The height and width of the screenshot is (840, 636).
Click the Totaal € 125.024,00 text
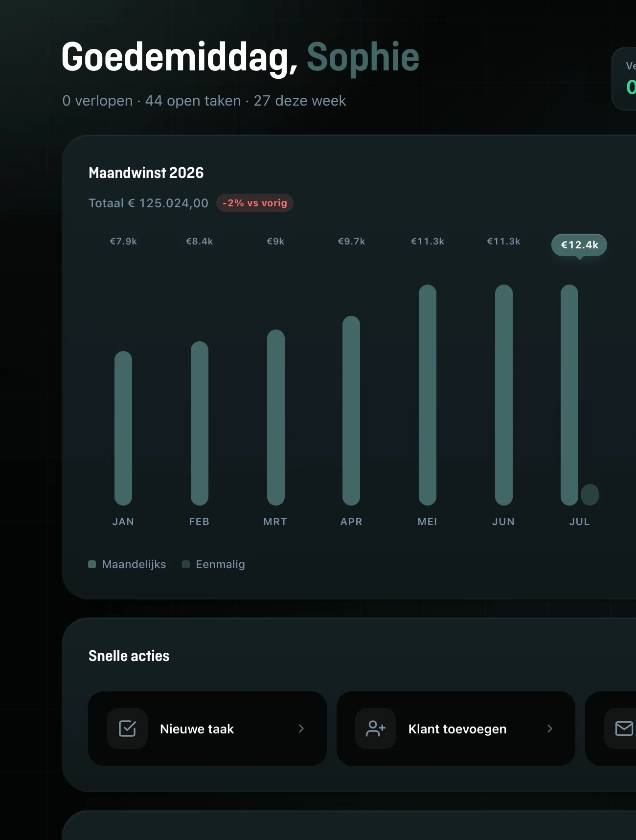coord(148,203)
